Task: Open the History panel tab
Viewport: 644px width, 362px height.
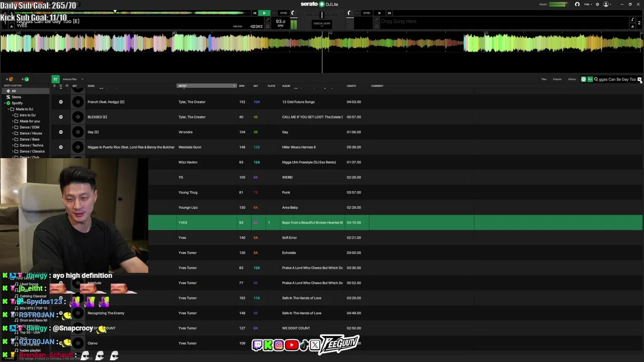Action: [x=572, y=79]
